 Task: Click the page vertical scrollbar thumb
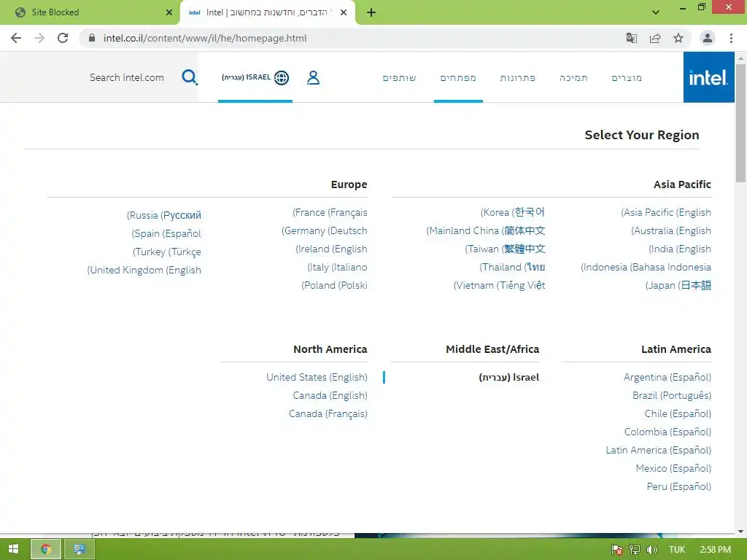pyautogui.click(x=740, y=122)
